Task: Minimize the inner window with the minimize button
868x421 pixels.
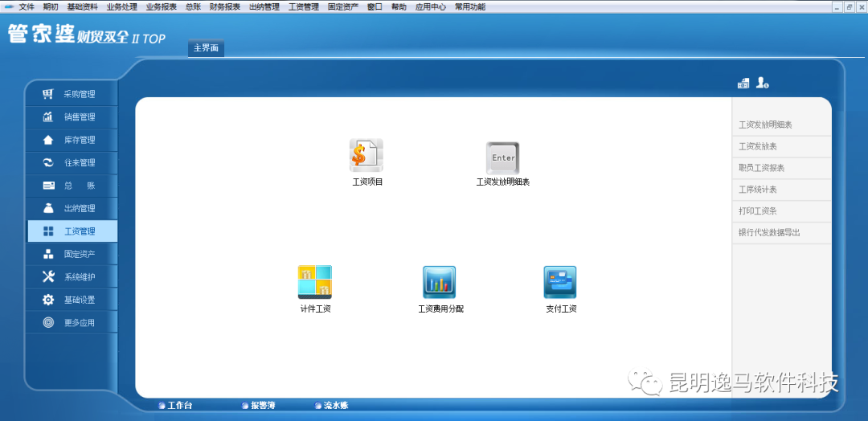Action: pos(838,7)
